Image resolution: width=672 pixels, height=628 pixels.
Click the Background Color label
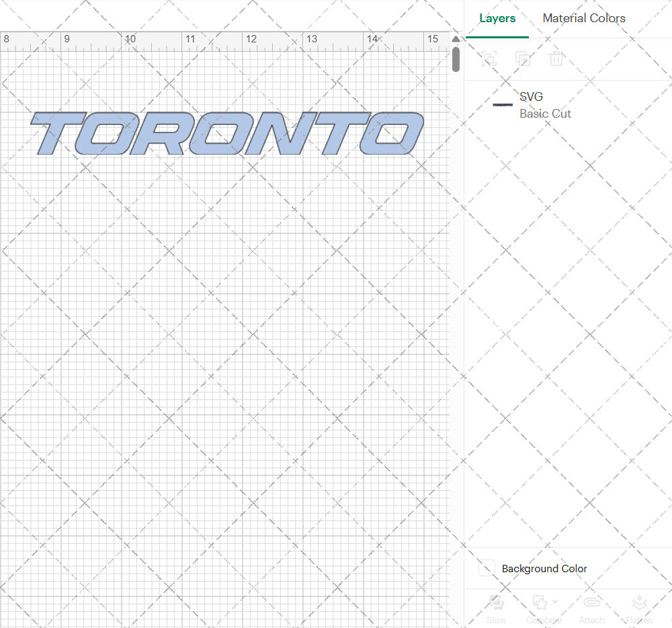coord(544,568)
